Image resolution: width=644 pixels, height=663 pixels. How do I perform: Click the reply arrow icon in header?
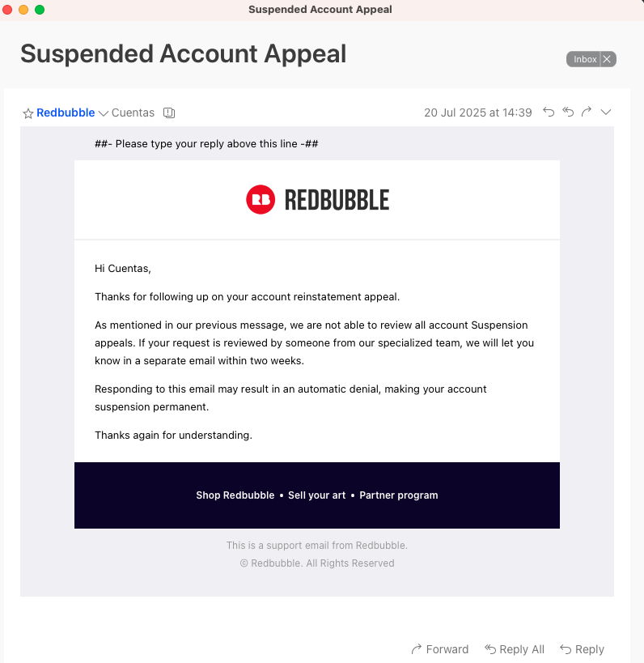(549, 113)
